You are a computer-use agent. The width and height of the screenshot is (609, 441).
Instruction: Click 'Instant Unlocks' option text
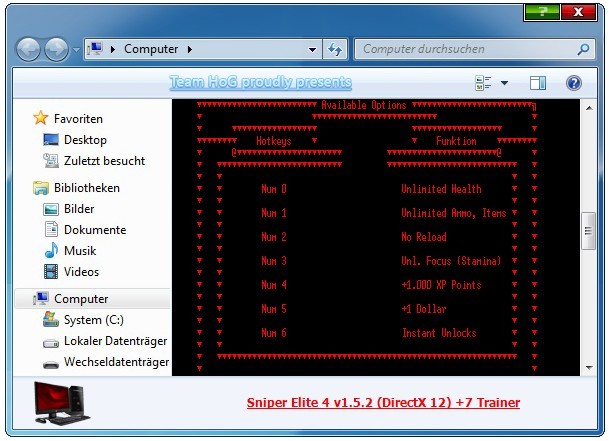coord(439,333)
